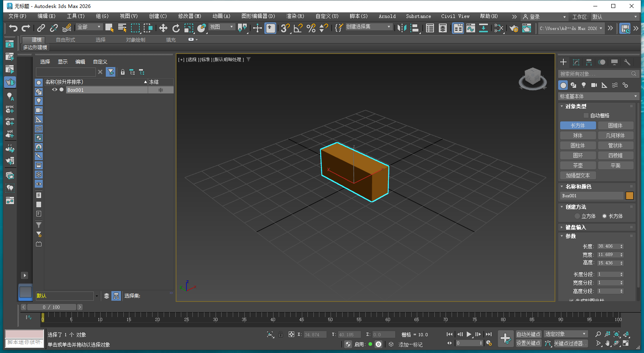644x353 pixels.
Task: Open the Utilities panel wrench icon
Action: [627, 62]
